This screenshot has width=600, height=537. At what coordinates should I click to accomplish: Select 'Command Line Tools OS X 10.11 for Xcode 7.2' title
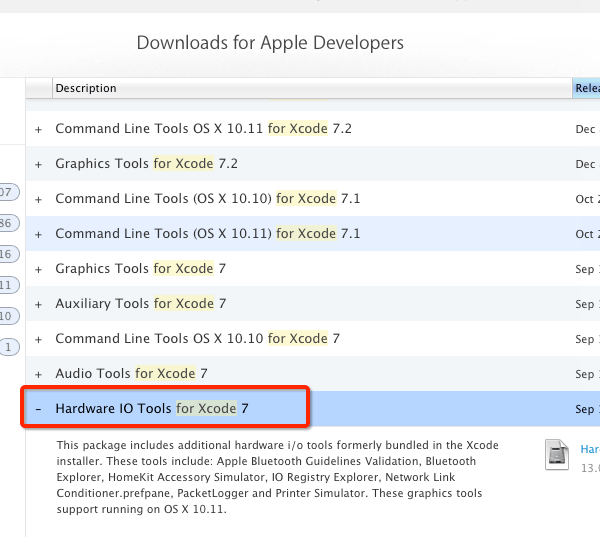pyautogui.click(x=204, y=129)
